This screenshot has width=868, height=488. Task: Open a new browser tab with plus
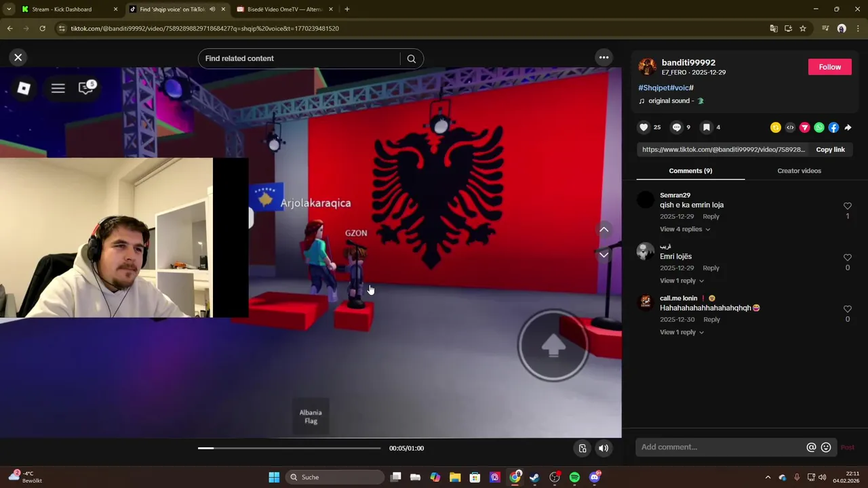(347, 9)
